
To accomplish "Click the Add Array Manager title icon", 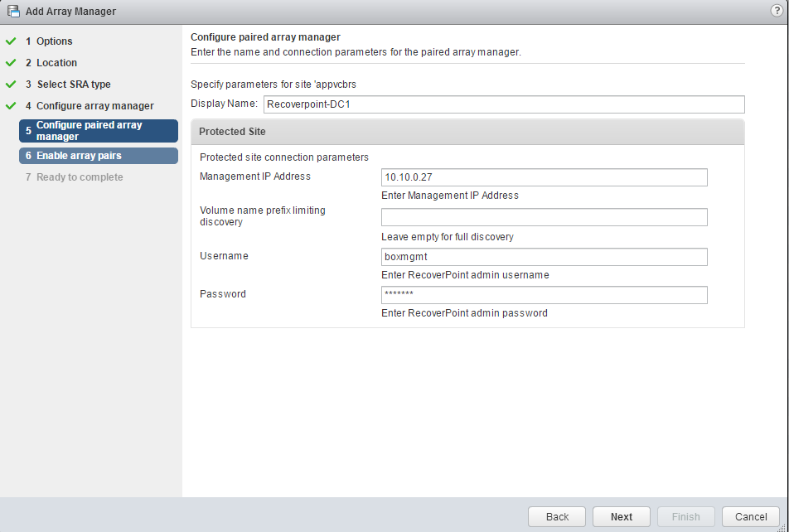I will pyautogui.click(x=13, y=12).
